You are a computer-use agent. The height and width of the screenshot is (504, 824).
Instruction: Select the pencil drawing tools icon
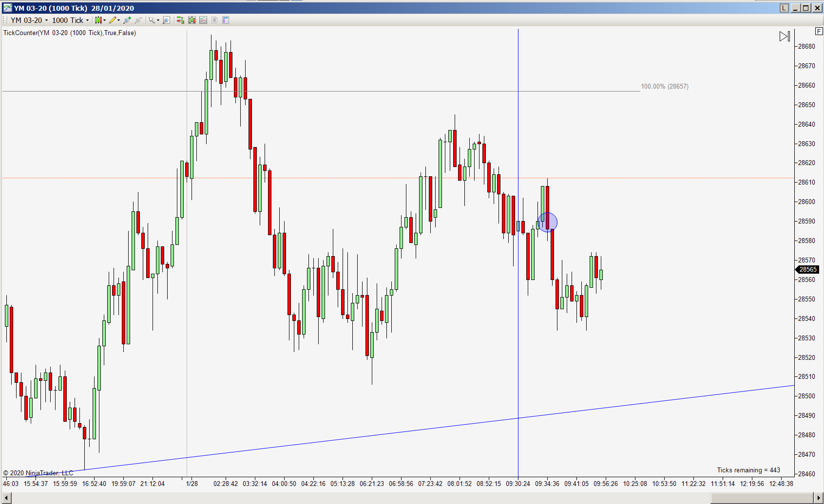pos(113,20)
